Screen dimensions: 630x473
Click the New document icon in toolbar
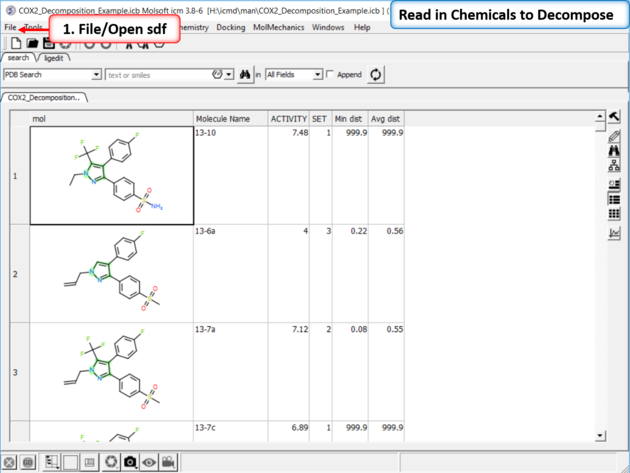pyautogui.click(x=16, y=44)
